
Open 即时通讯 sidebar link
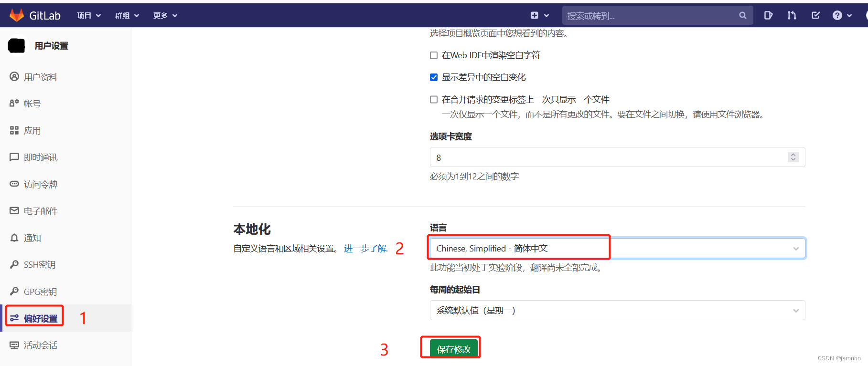(41, 157)
